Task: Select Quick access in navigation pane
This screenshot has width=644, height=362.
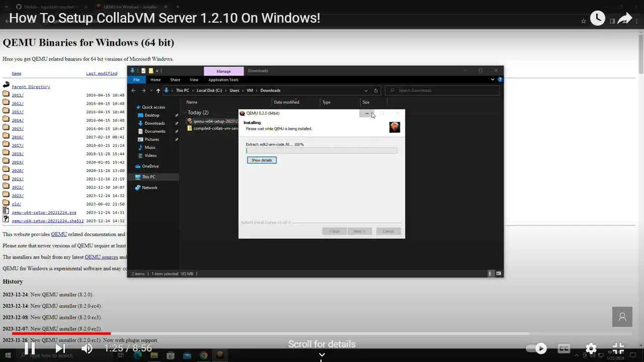Action: [153, 107]
